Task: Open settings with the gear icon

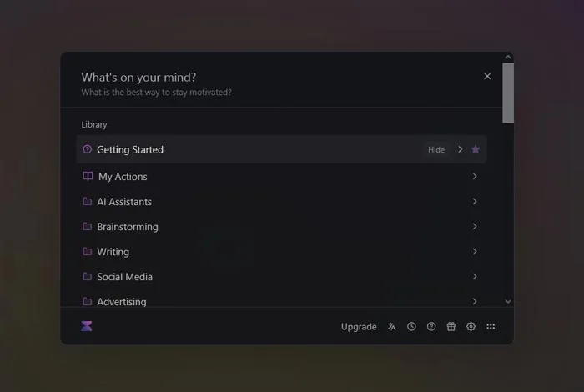Action: point(471,327)
